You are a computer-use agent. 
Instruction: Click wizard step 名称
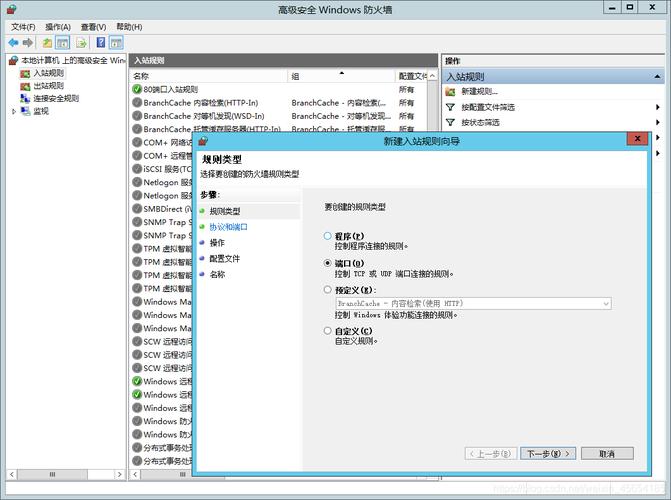217,274
